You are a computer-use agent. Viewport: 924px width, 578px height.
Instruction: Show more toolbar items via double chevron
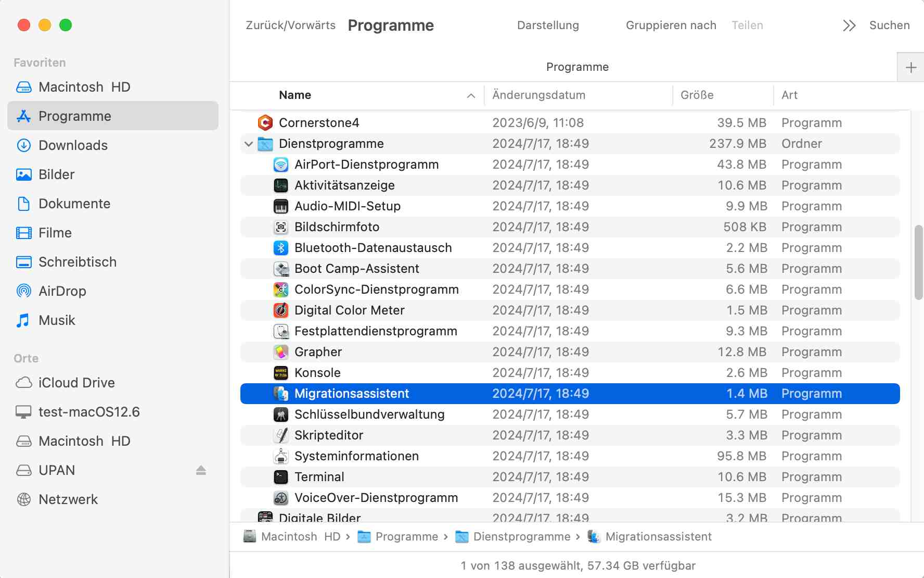849,26
